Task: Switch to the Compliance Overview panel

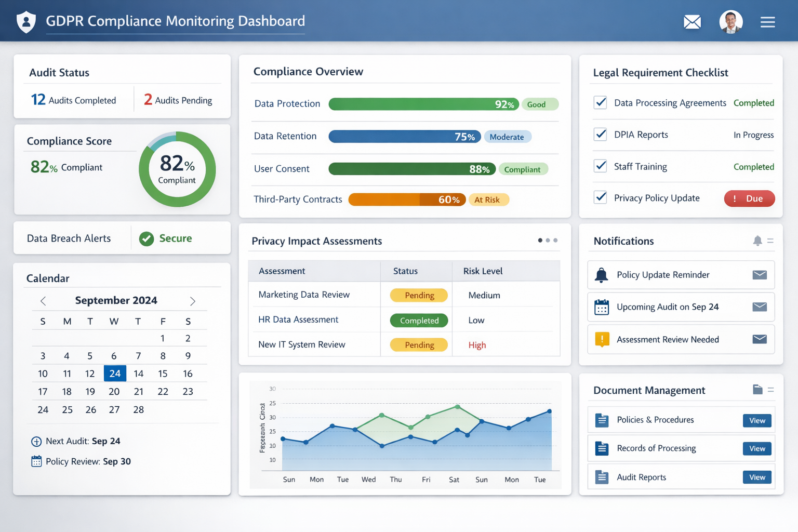Action: 308,71
